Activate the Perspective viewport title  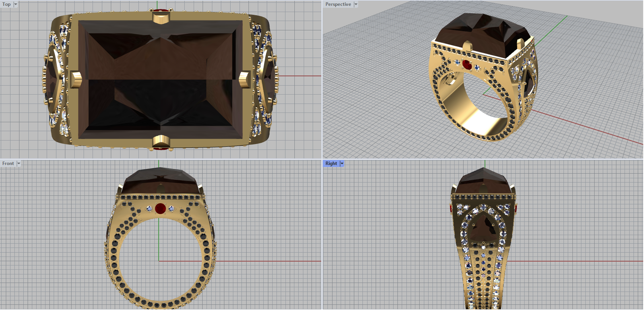click(338, 4)
